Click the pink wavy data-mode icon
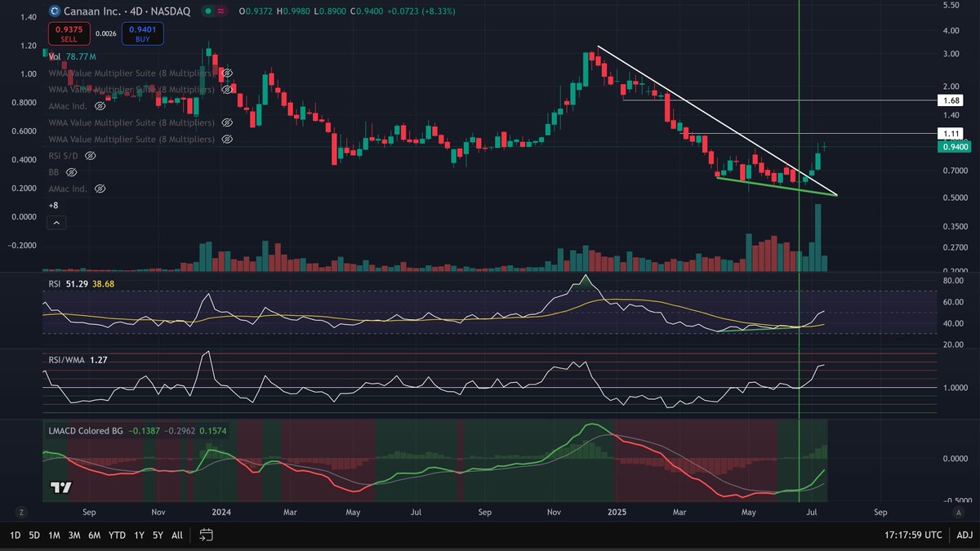This screenshot has width=980, height=551. tap(222, 11)
